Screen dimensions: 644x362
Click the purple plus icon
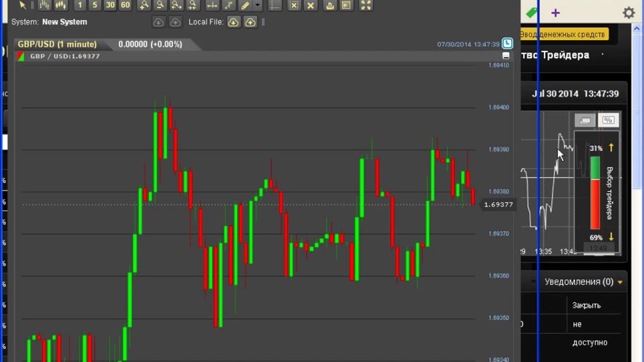(x=555, y=13)
